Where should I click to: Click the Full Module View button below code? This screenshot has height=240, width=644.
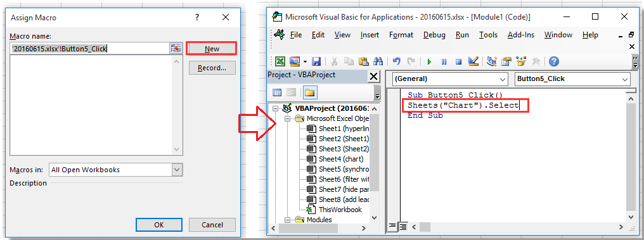[403, 226]
